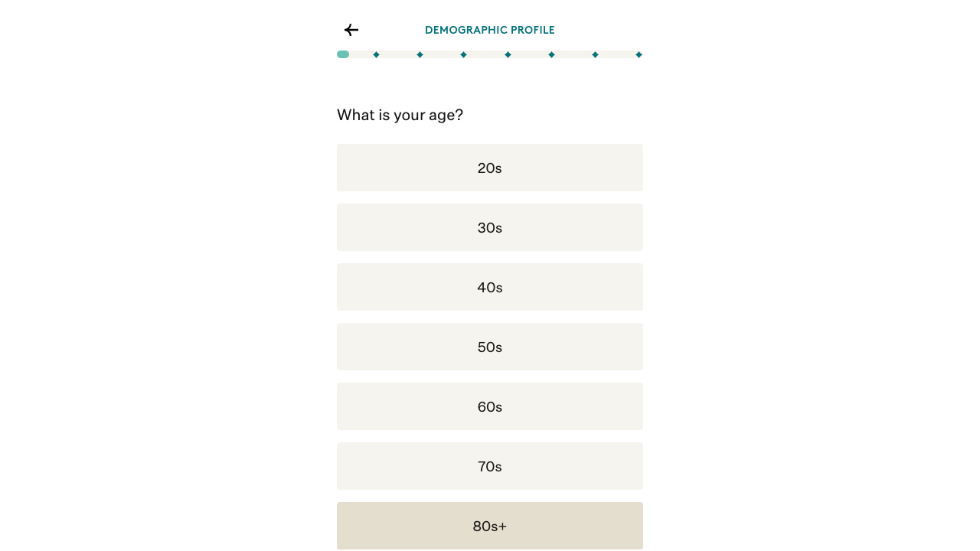This screenshot has height=551, width=980.
Task: Click the sixth diamond step marker
Action: pos(595,54)
